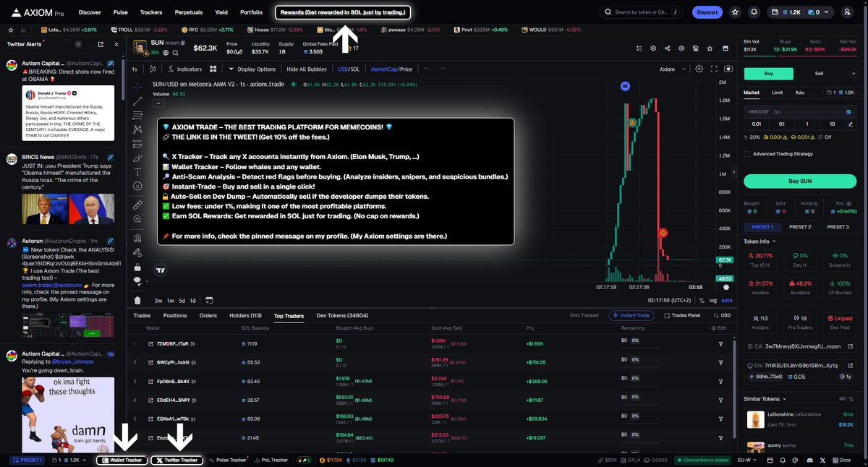Image resolution: width=868 pixels, height=467 pixels.
Task: Delete drawings with the trash icon
Action: (x=137, y=300)
